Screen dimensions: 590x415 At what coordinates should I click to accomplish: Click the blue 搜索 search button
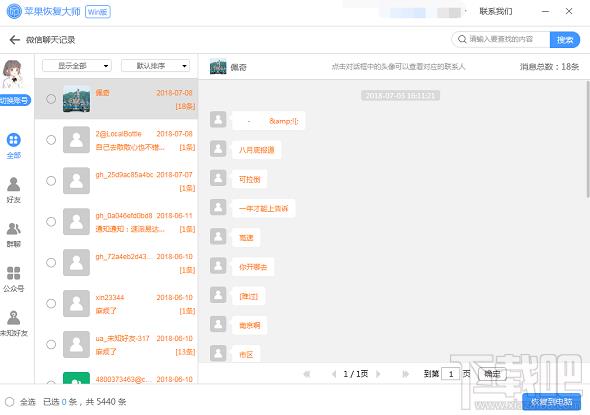coord(565,40)
